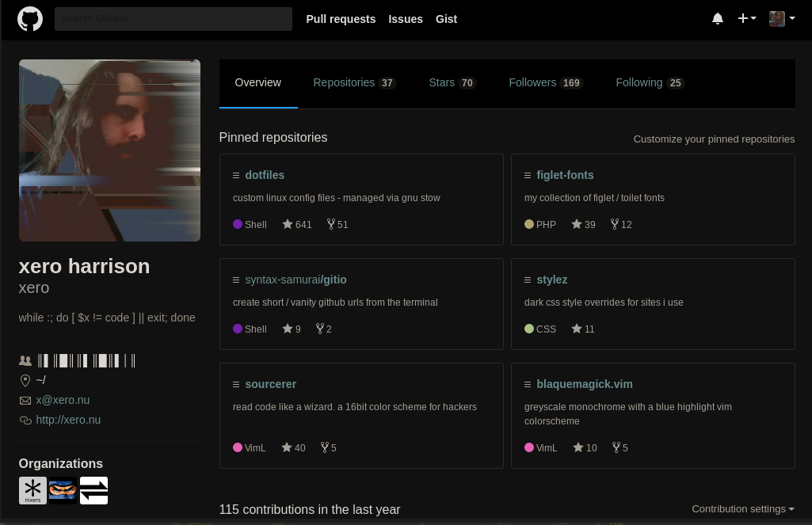Click the repository icon beside dotfiles
The width and height of the screenshot is (812, 525).
coord(236,175)
